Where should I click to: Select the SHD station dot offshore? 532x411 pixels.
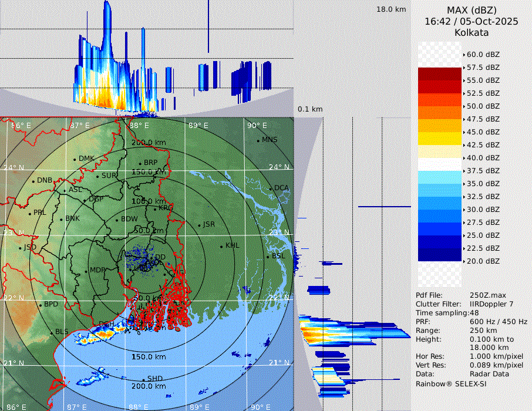click(x=143, y=379)
